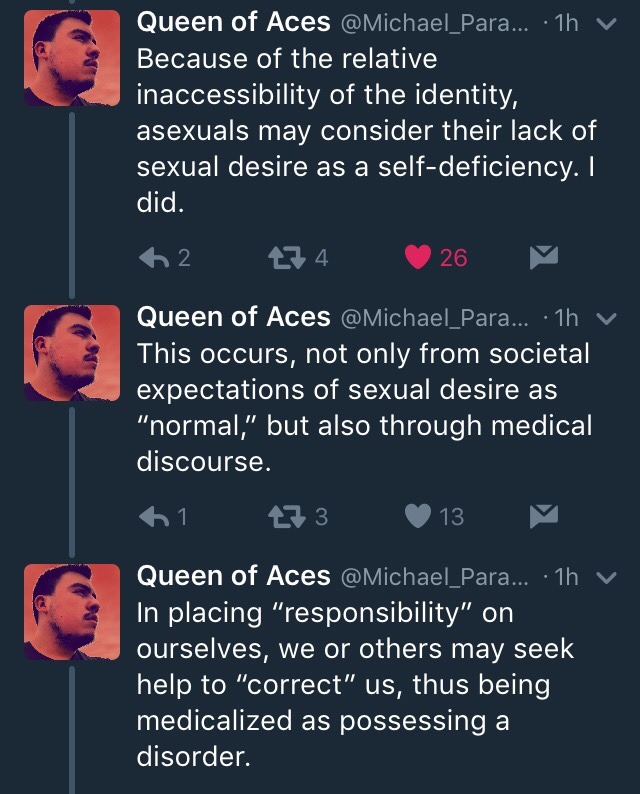
Task: Open Queen of Aces name on first tweet
Action: coord(232,20)
